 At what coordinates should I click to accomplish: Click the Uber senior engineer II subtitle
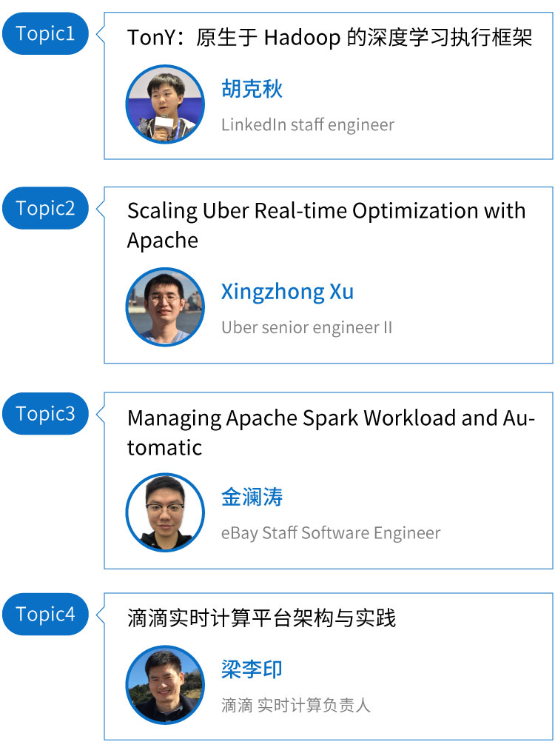click(x=306, y=327)
